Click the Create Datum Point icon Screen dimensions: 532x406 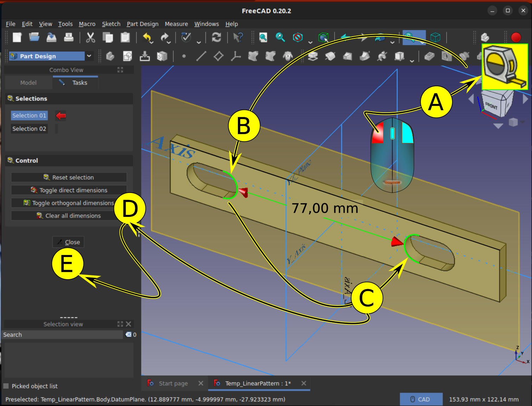[x=184, y=56]
